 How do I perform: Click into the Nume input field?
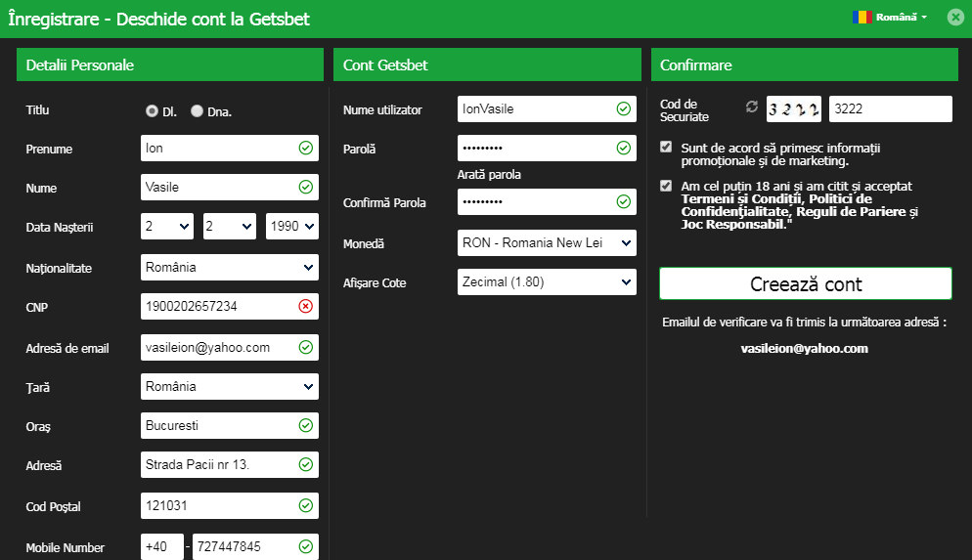click(x=230, y=187)
